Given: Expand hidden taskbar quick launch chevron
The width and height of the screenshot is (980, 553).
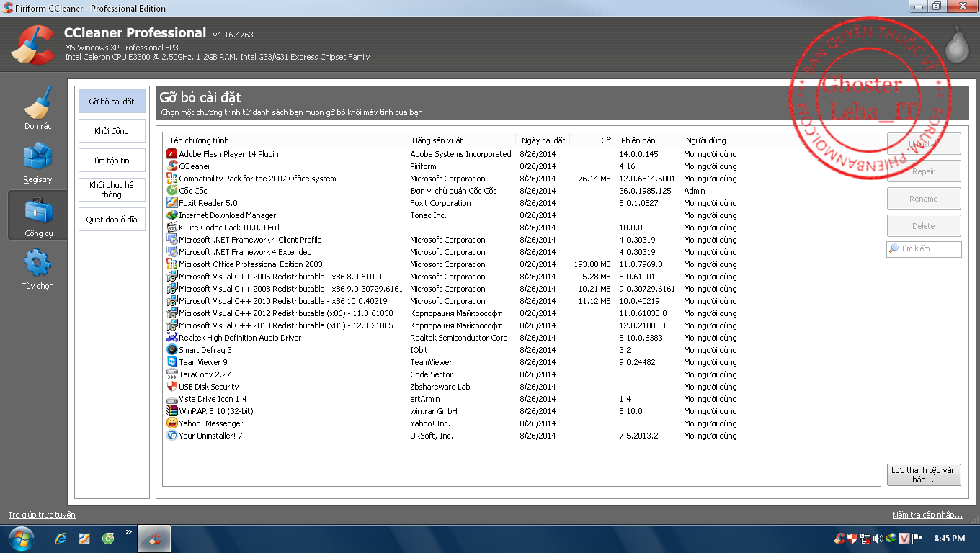Looking at the screenshot, I should tap(129, 533).
